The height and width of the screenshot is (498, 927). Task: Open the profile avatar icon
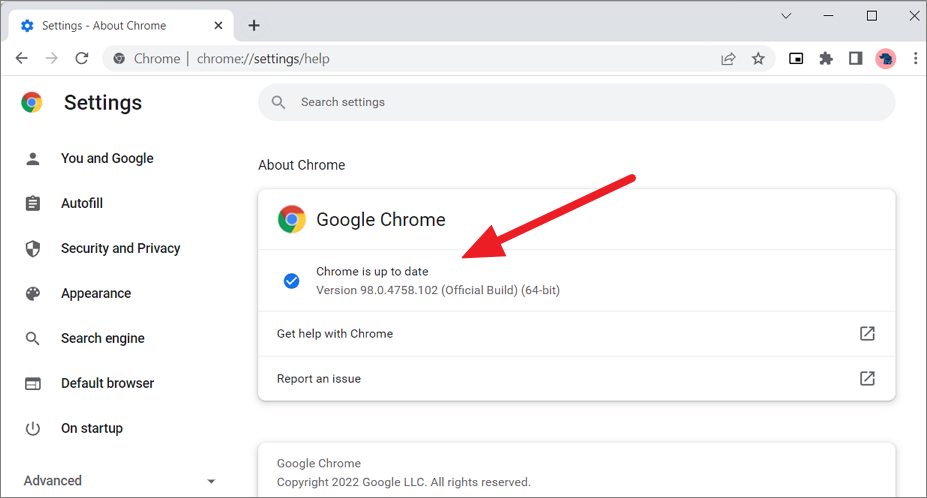tap(885, 59)
